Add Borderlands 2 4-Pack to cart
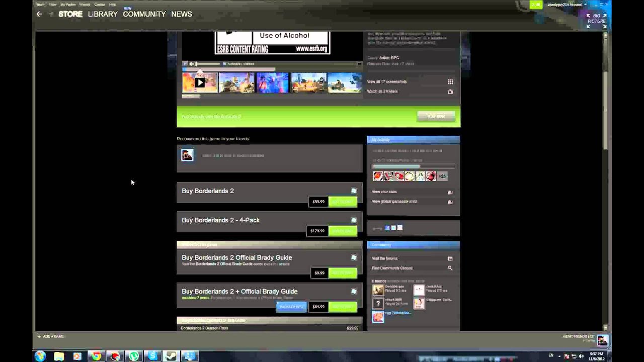This screenshot has height=362, width=644. point(343,231)
